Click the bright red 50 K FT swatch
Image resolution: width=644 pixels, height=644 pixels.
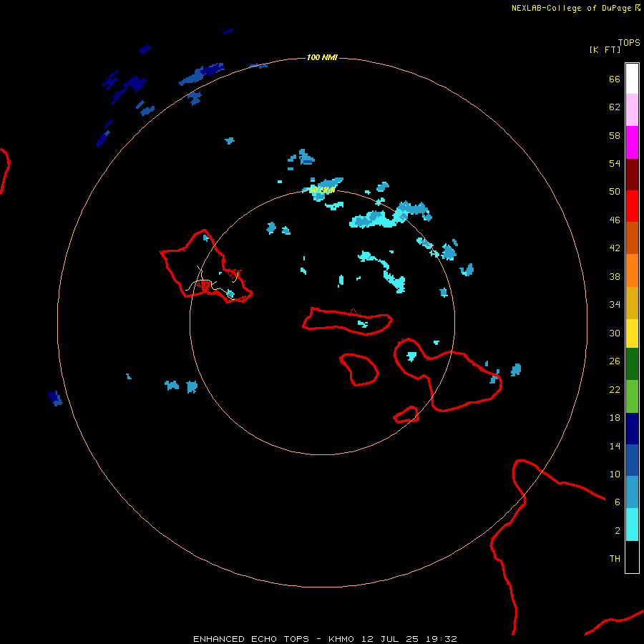click(x=632, y=206)
